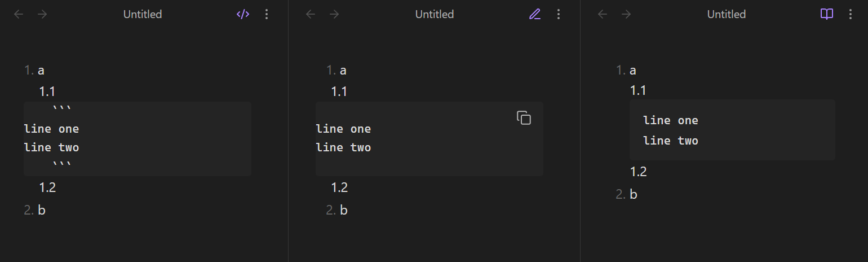Click list item 'b' in middle pane

click(344, 211)
